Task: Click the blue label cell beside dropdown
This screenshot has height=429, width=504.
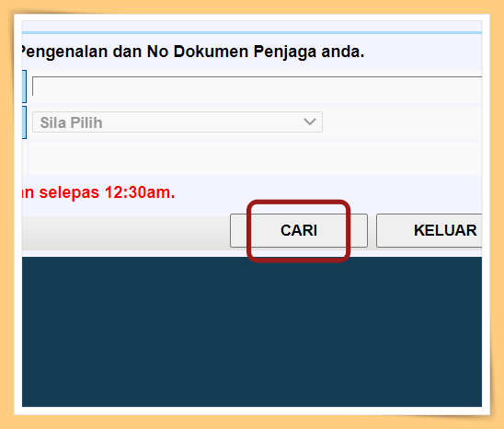Action: 24,122
